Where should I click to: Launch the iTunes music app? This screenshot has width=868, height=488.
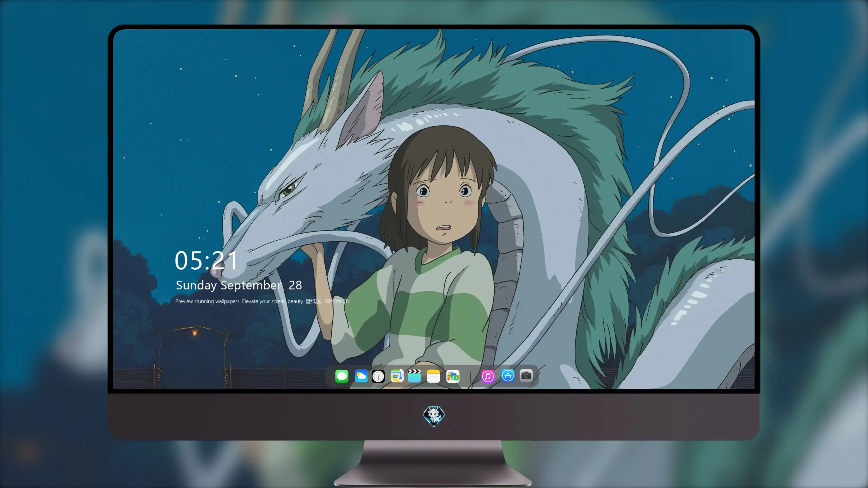click(x=488, y=376)
